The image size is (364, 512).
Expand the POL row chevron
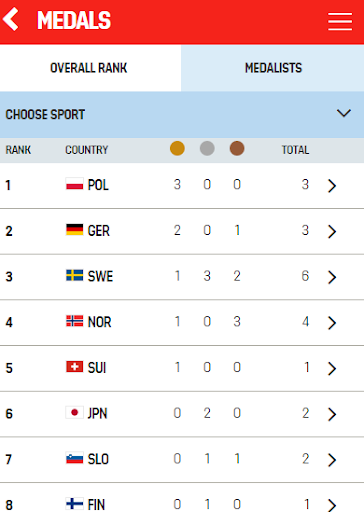coord(332,186)
